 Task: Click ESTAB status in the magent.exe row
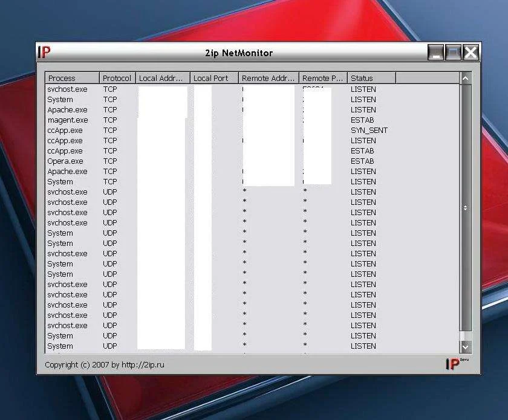[362, 120]
